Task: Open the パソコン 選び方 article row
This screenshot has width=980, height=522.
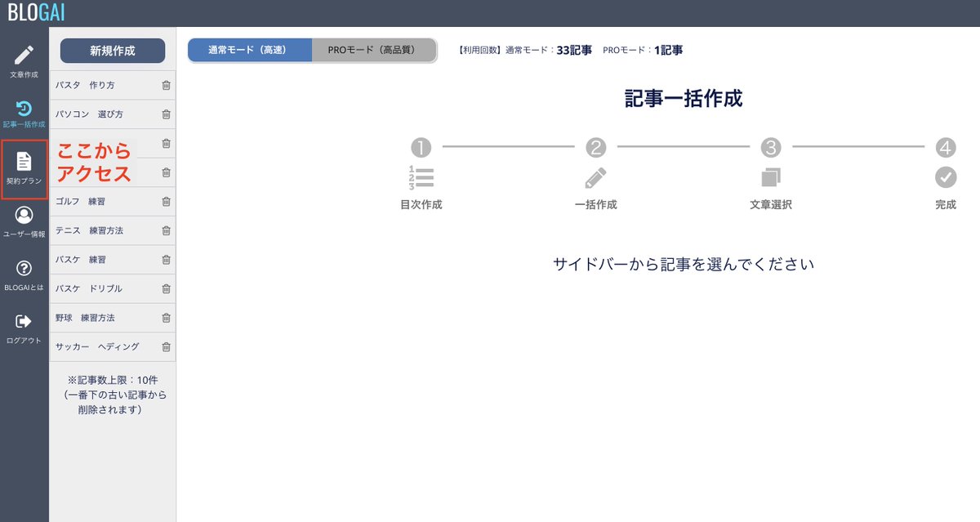Action: (x=113, y=114)
